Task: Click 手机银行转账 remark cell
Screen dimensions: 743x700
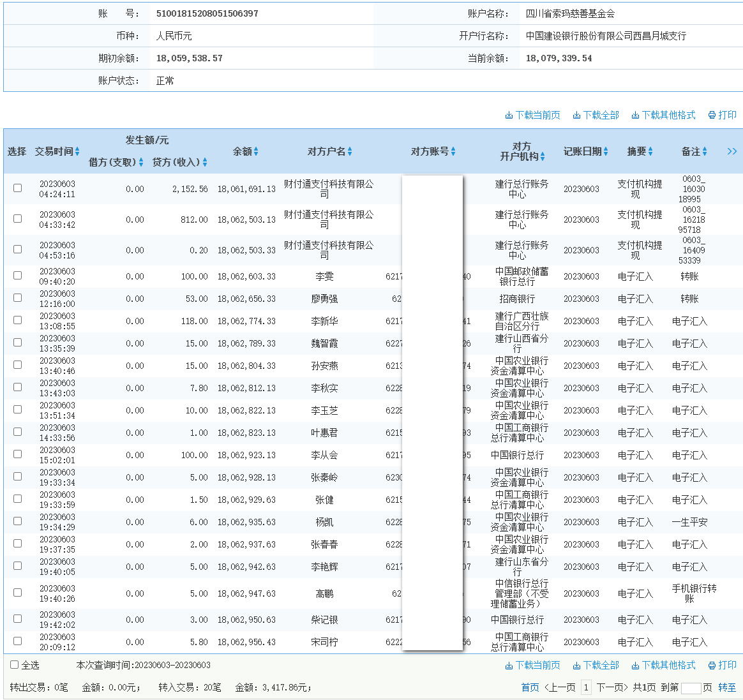Action: (x=694, y=593)
